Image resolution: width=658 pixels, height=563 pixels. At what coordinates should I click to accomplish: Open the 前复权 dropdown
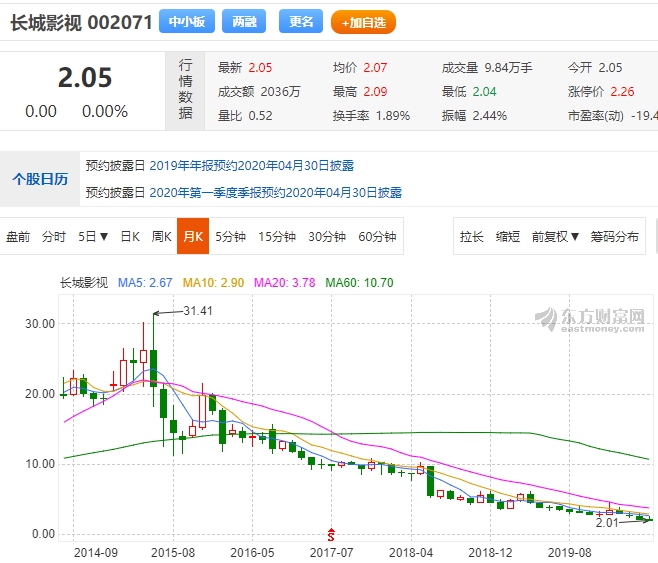click(x=555, y=237)
